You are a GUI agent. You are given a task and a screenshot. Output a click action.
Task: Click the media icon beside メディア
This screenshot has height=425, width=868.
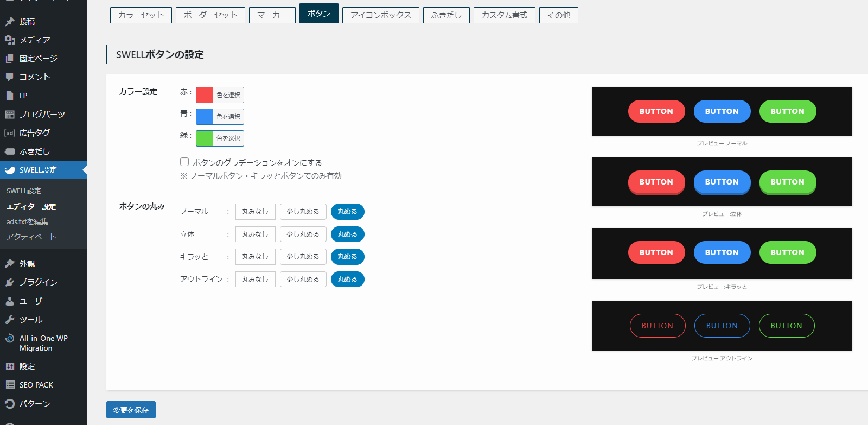click(x=10, y=40)
